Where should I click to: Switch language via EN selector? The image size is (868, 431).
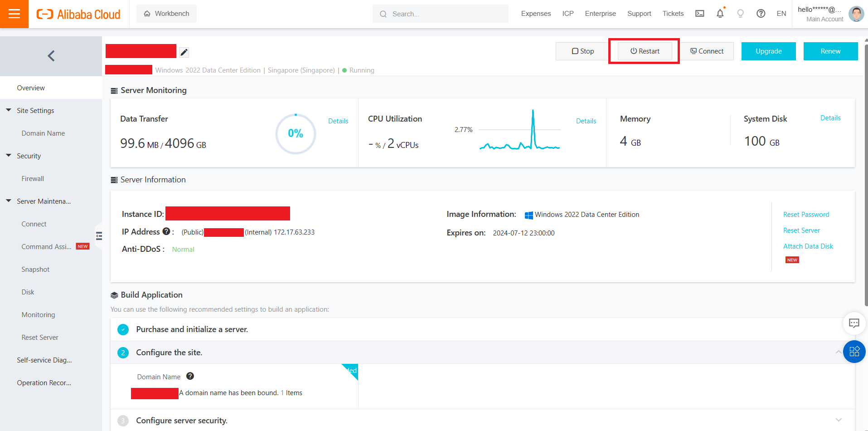pos(781,14)
